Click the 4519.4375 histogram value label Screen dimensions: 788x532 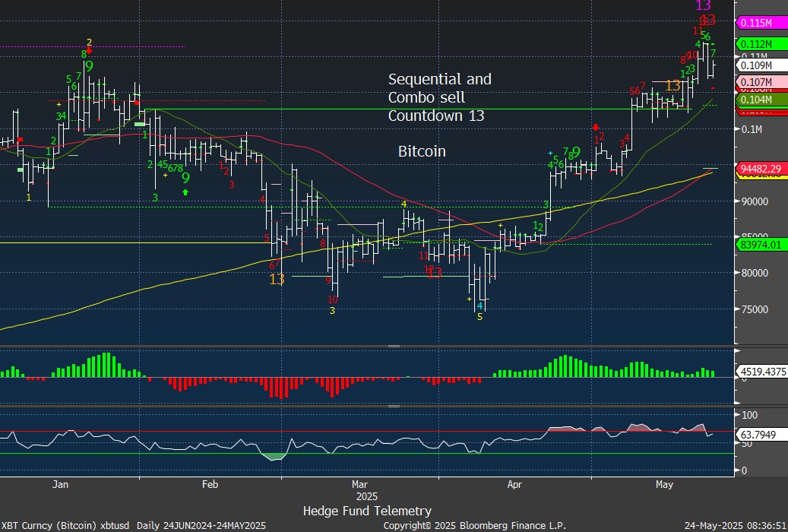click(x=762, y=372)
